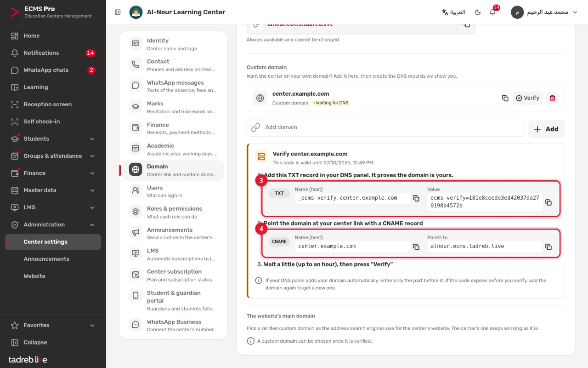Expand the Finance sidebar section
588x368 pixels.
[53, 173]
